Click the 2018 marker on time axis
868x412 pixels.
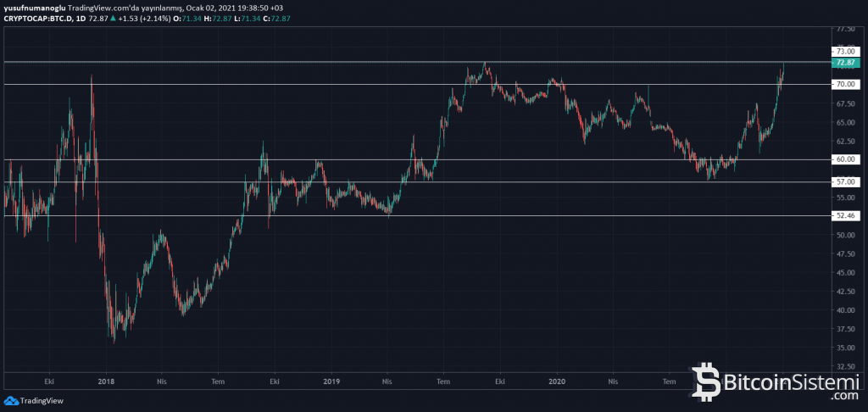pyautogui.click(x=106, y=381)
